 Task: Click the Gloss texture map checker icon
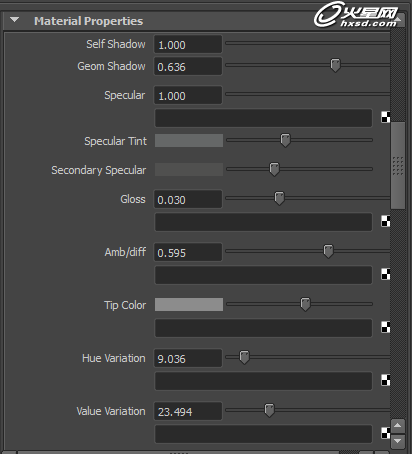tap(386, 221)
